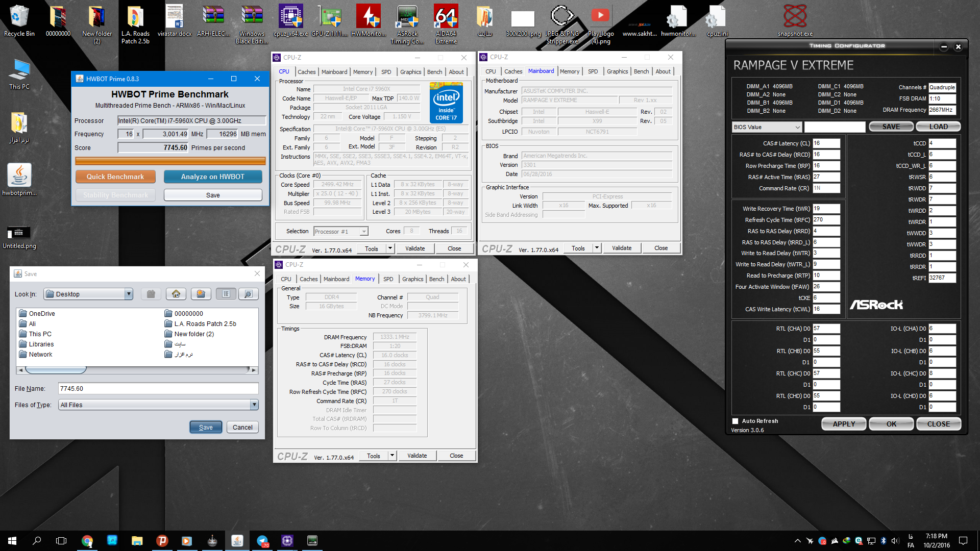This screenshot has width=980, height=551.
Task: Toggle Auto Refresh checkbox in Timing Configurator
Action: pos(735,421)
